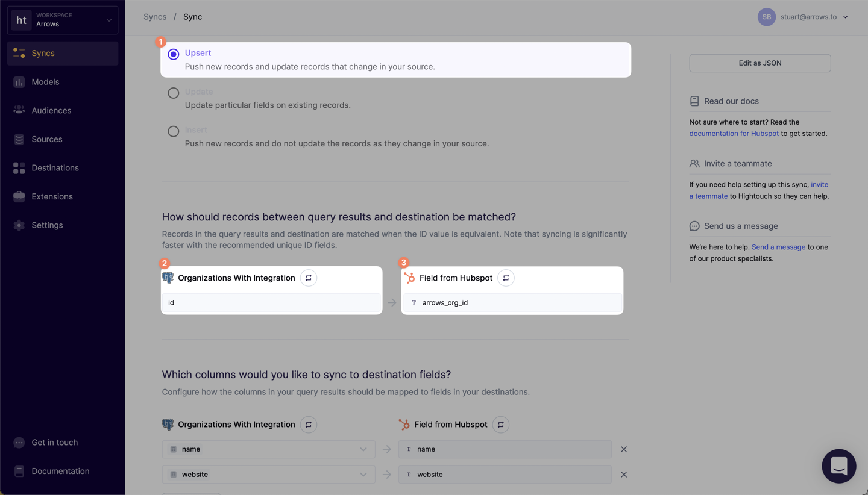Click the refresh icon next to Field from Hubspot ID
This screenshot has height=495, width=868.
506,278
